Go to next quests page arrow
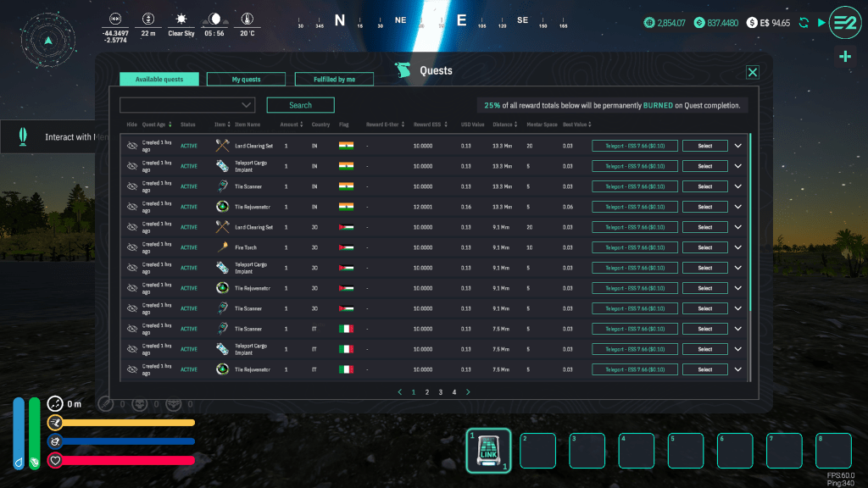The height and width of the screenshot is (488, 868). point(468,392)
